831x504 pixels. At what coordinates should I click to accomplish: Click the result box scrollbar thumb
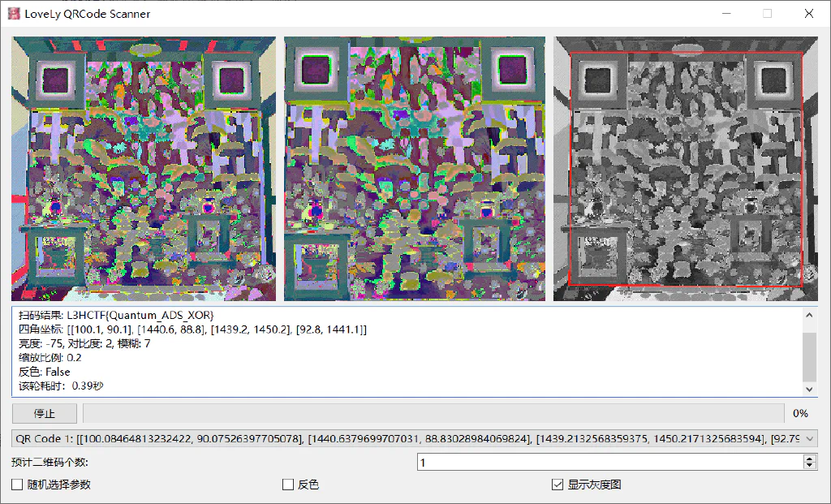point(809,356)
